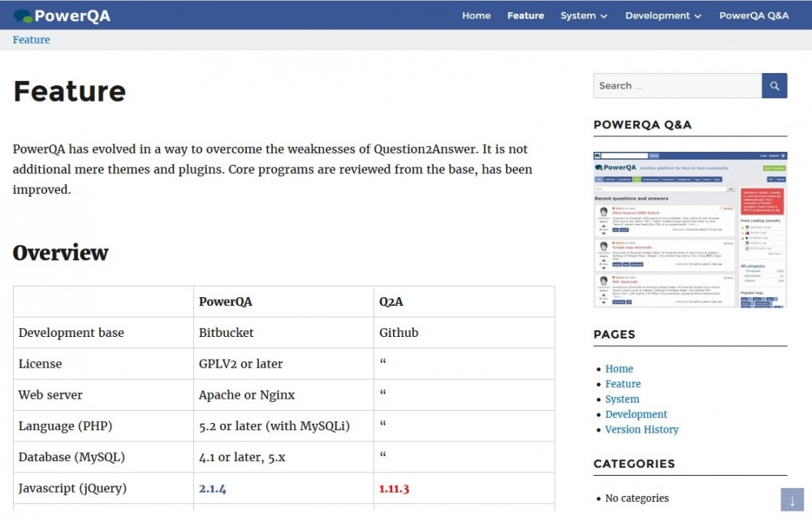This screenshot has height=522, width=812.
Task: Click the PowerQA logo icon
Action: [23, 15]
